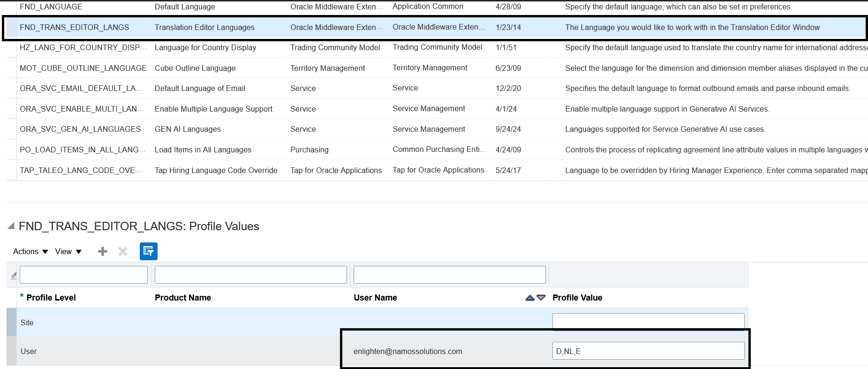Image resolution: width=868 pixels, height=369 pixels.
Task: Select the PO_LOAD_ITEMS_IN_ALL_LANG row
Action: point(436,150)
